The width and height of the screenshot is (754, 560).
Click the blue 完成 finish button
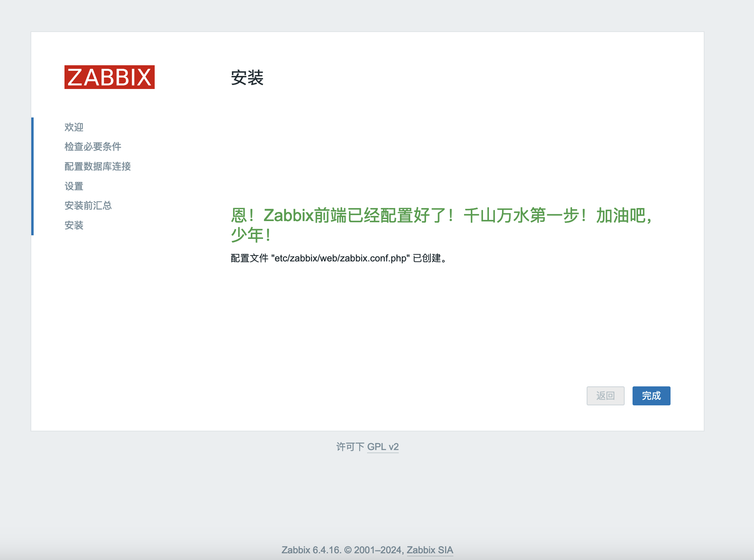pos(651,396)
